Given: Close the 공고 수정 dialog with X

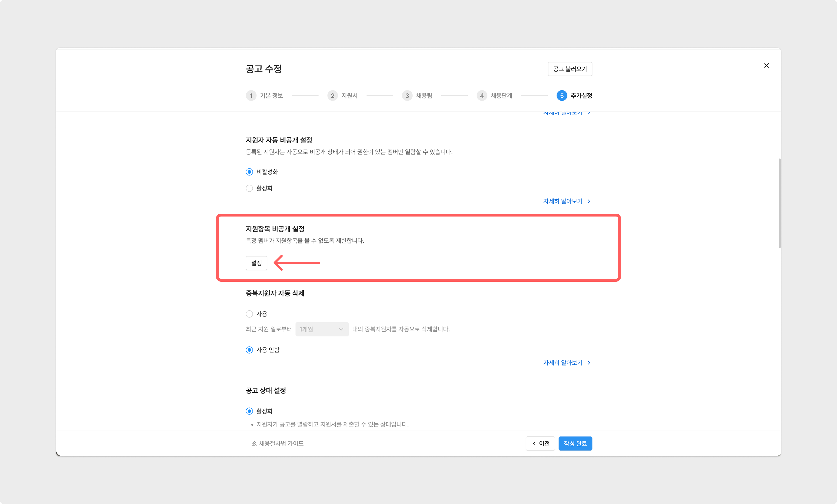Looking at the screenshot, I should click(x=766, y=65).
